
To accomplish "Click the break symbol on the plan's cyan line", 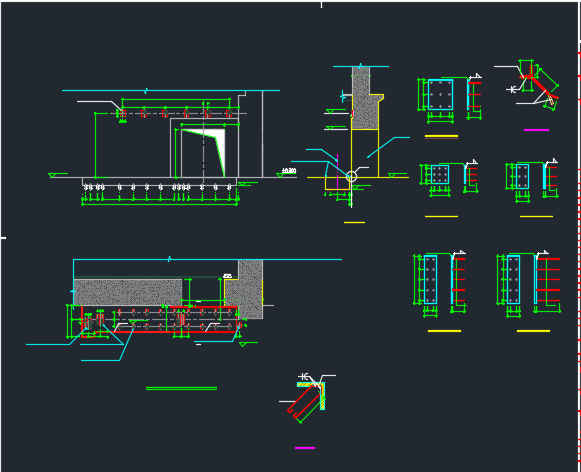I will pyautogui.click(x=169, y=259).
